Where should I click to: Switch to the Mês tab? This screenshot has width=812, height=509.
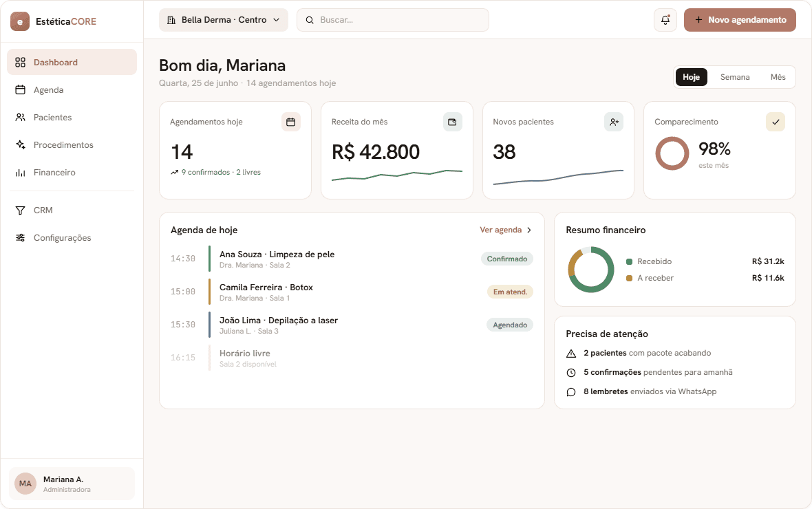point(778,77)
